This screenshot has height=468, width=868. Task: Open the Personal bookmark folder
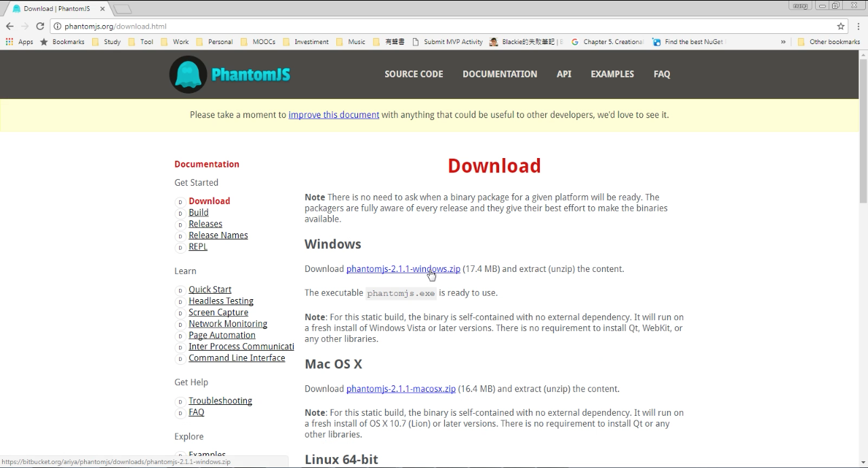point(214,42)
